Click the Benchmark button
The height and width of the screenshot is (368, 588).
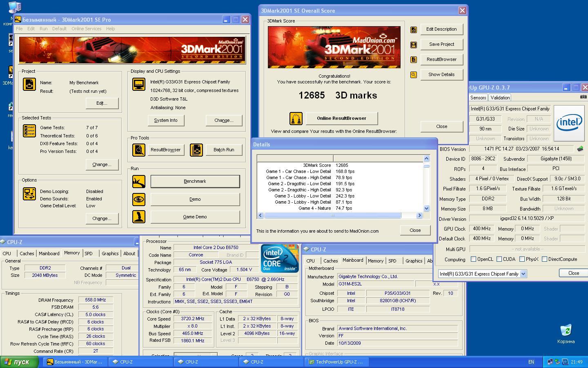[x=195, y=182]
